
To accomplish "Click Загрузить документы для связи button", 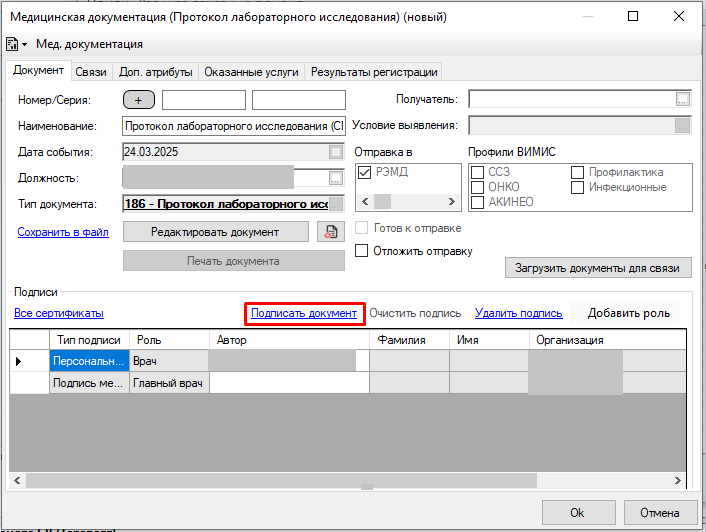I will 598,268.
